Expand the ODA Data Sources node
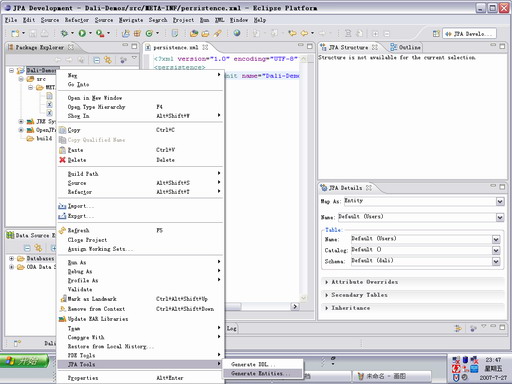Screen dimensions: 512x384 click(12, 267)
